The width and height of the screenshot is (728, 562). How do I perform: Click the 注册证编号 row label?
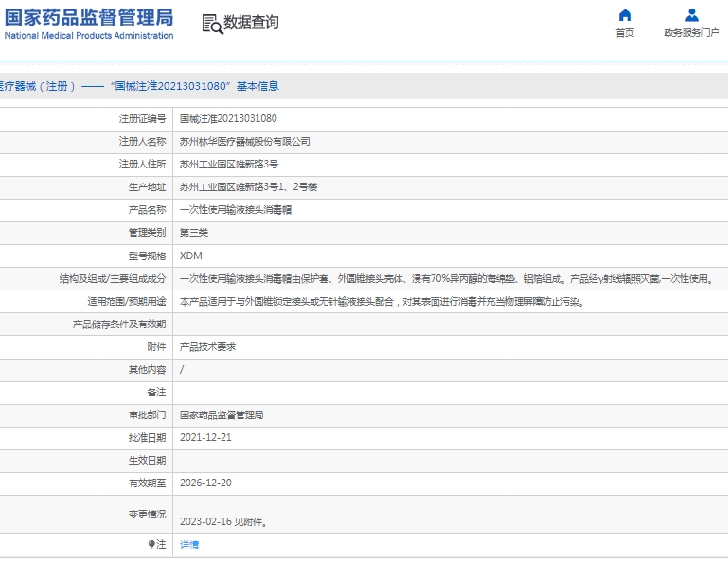pos(143,119)
